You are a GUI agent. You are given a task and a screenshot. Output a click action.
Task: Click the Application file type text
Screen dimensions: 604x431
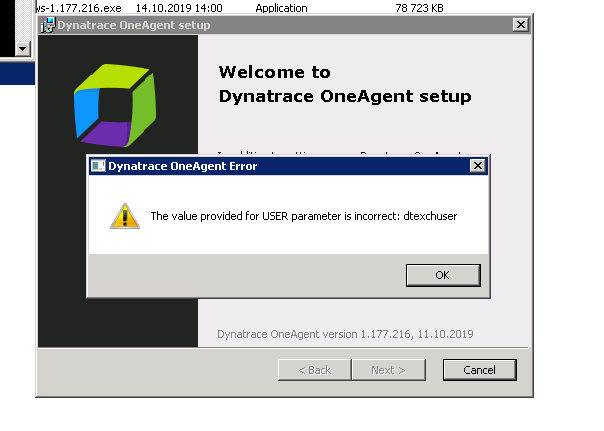click(x=281, y=8)
